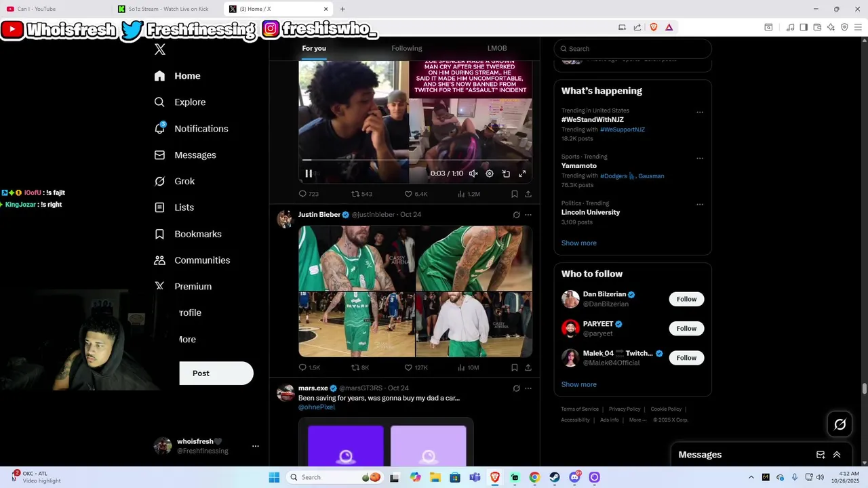Repost Justin Bieber's post with 8K reposts
The height and width of the screenshot is (488, 868).
tap(360, 367)
